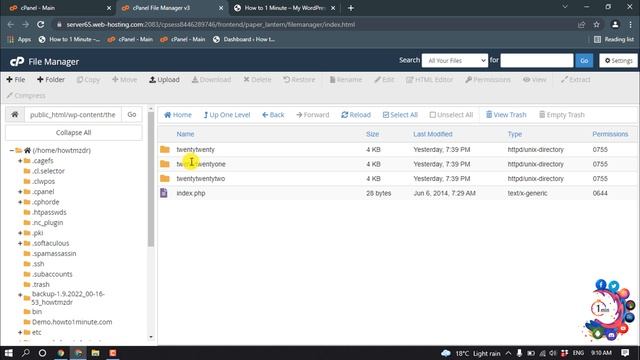Click the Copy toolbar button
The image size is (640, 360).
pyautogui.click(x=88, y=80)
